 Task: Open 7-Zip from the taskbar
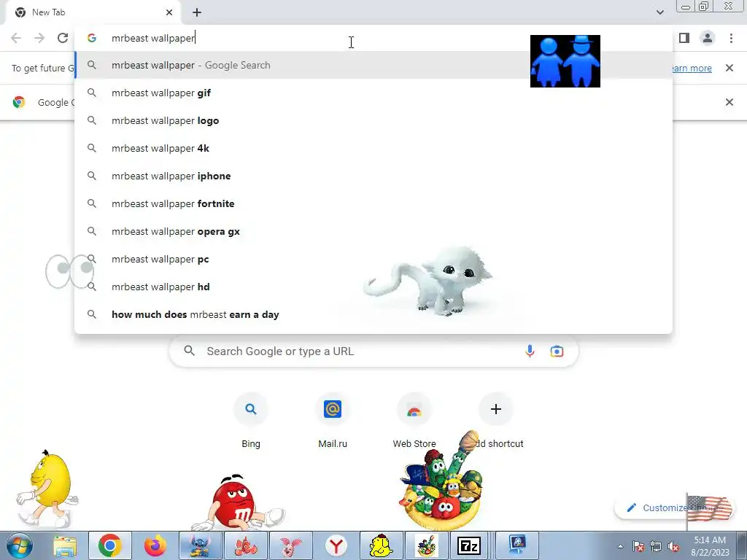point(469,545)
